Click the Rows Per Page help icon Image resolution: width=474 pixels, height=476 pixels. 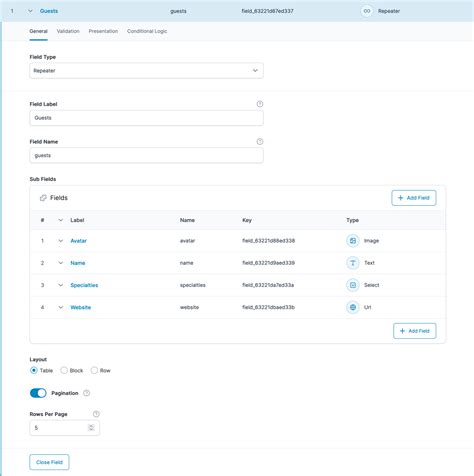click(x=96, y=414)
